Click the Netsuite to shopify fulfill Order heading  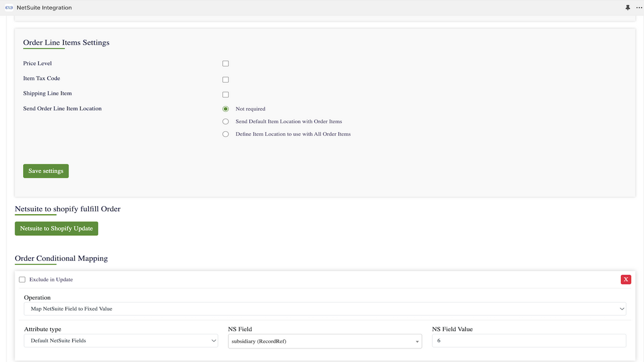click(x=68, y=209)
